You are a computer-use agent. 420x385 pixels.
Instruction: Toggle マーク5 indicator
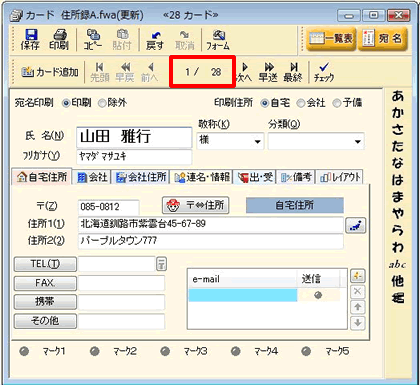pos(306,351)
